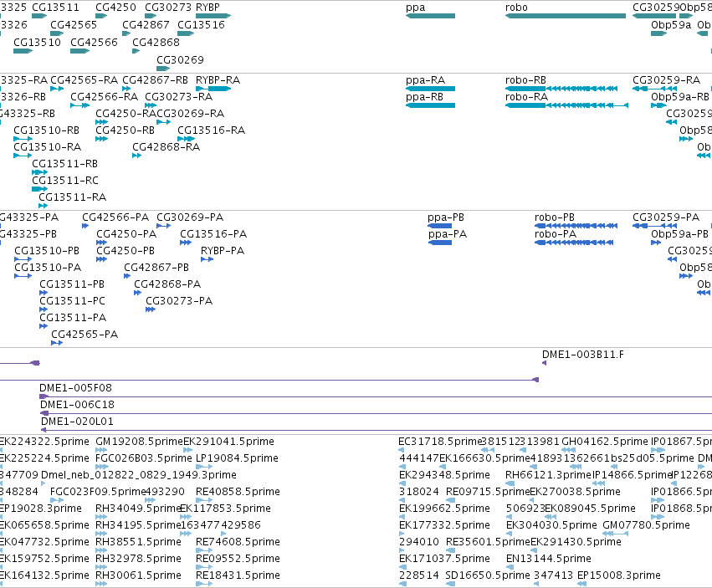Click BAC label DME1-006C18
Screen dimensions: 712x588
coord(77,405)
